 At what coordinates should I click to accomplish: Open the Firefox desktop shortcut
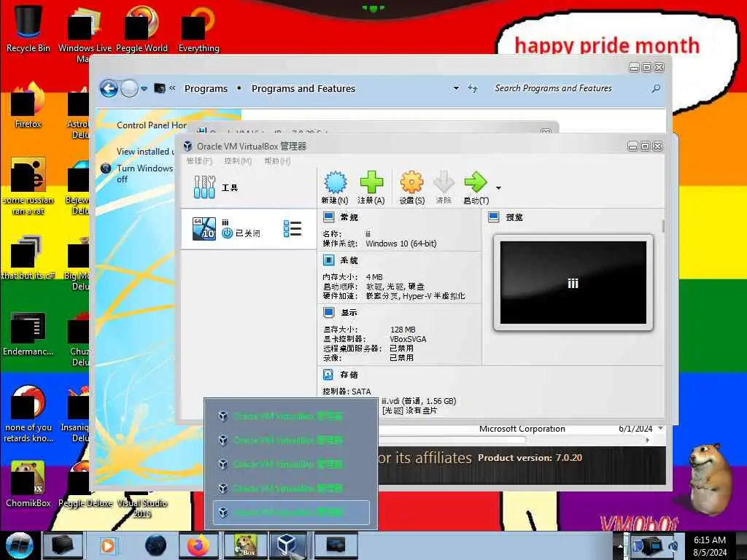tap(28, 105)
